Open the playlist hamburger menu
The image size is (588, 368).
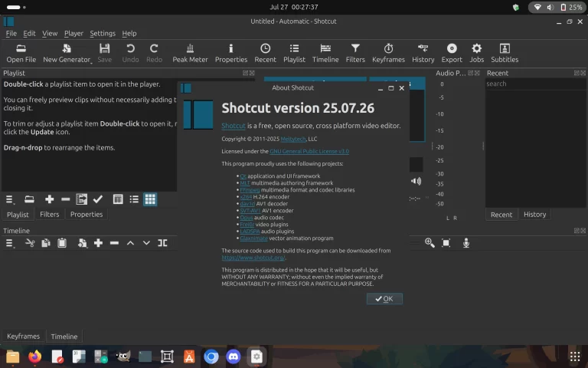[x=10, y=199]
